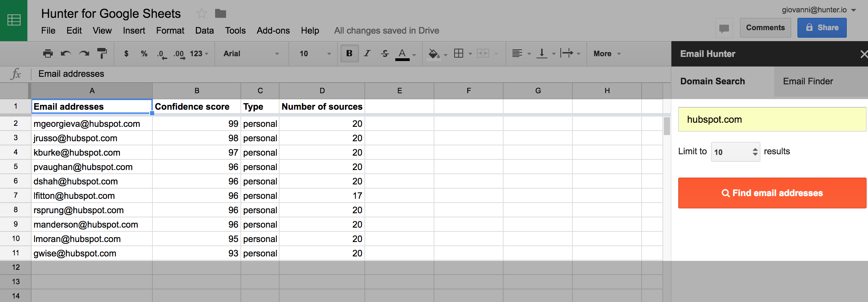868x302 pixels.
Task: Redo the last action
Action: 84,53
